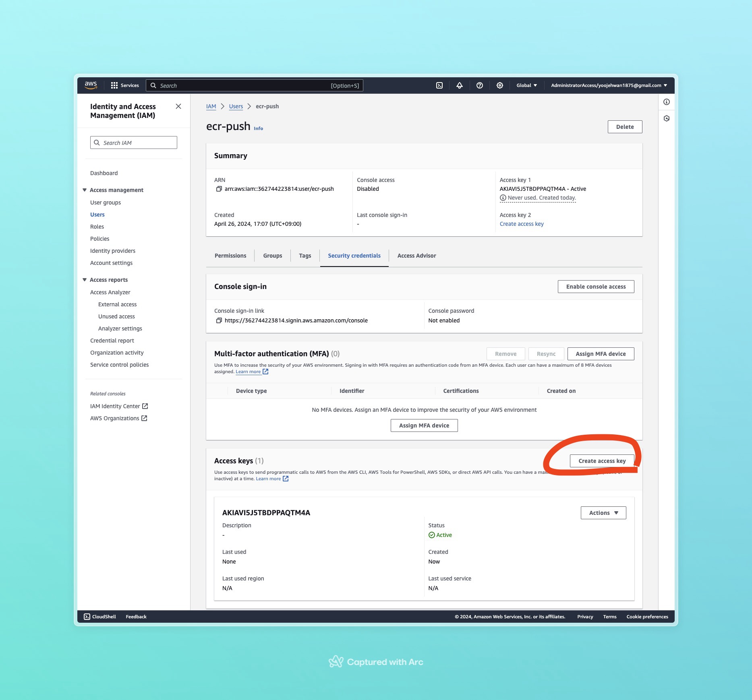Click Enable console access
This screenshot has height=700, width=752.
point(596,287)
